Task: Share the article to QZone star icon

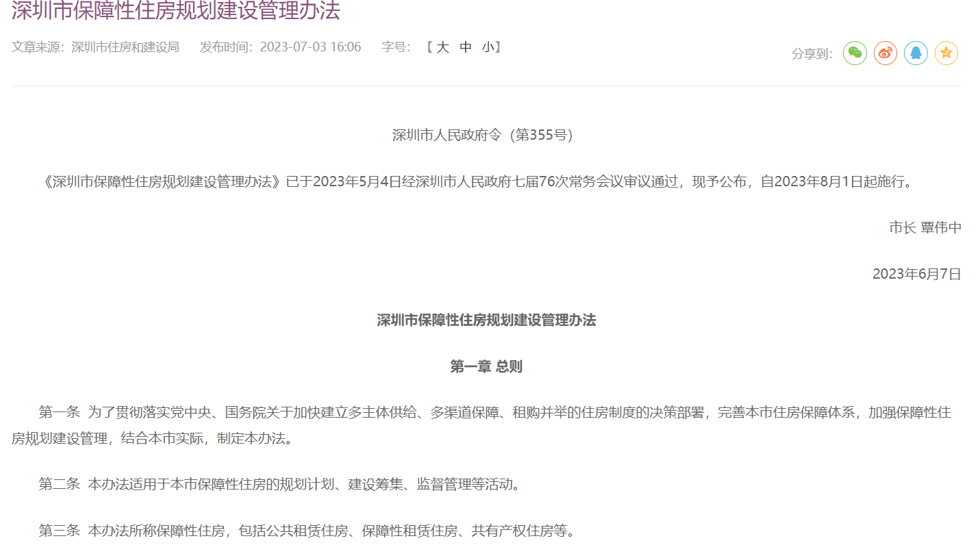Action: 946,53
